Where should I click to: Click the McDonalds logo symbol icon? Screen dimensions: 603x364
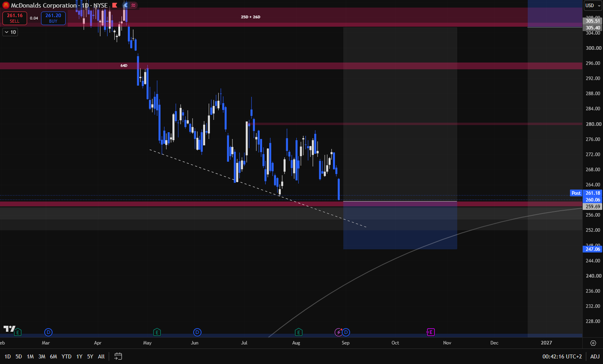coord(6,6)
